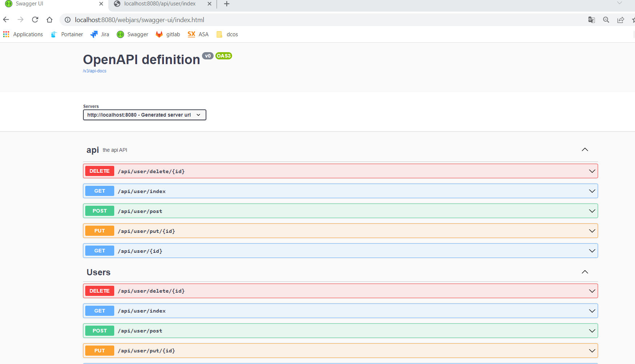Click the PUT method badge in api section
The width and height of the screenshot is (635, 364).
click(100, 231)
